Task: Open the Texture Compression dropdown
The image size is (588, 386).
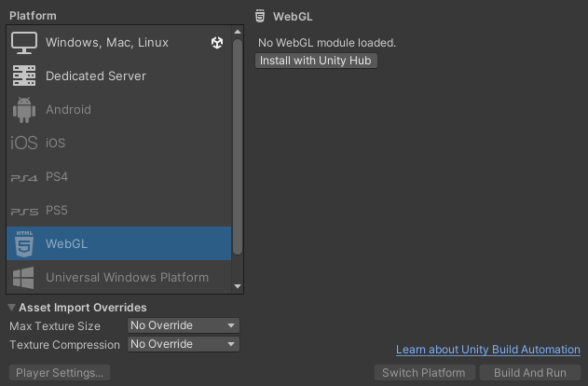Action: (x=184, y=344)
